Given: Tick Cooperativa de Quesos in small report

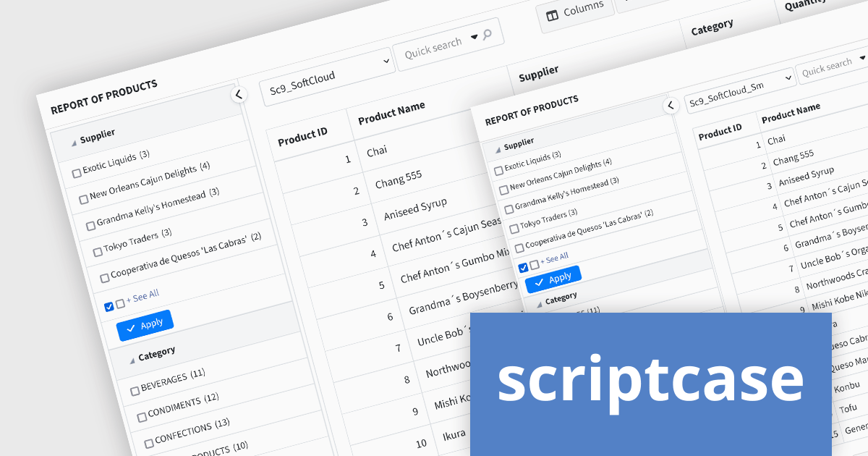Looking at the screenshot, I should coord(519,248).
